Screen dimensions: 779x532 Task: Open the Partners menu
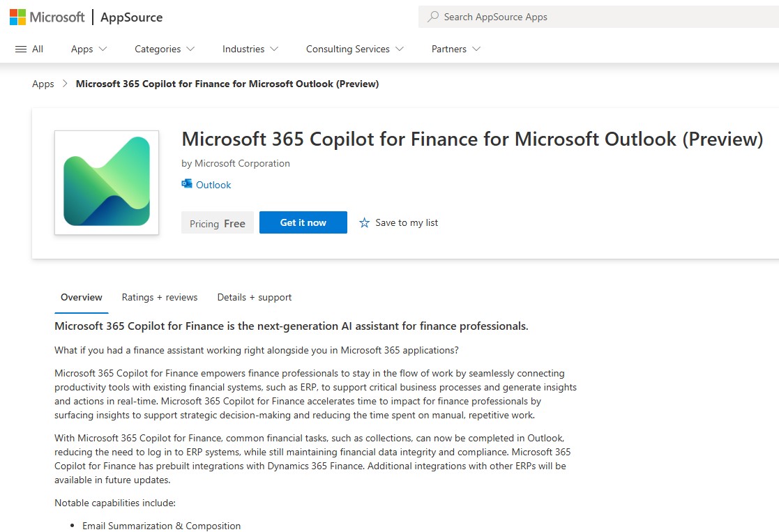(x=455, y=49)
